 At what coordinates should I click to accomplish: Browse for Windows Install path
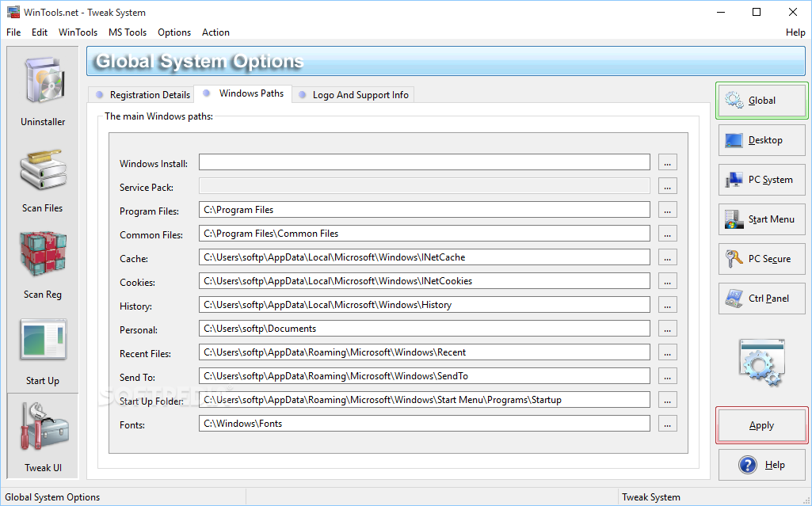tap(668, 162)
